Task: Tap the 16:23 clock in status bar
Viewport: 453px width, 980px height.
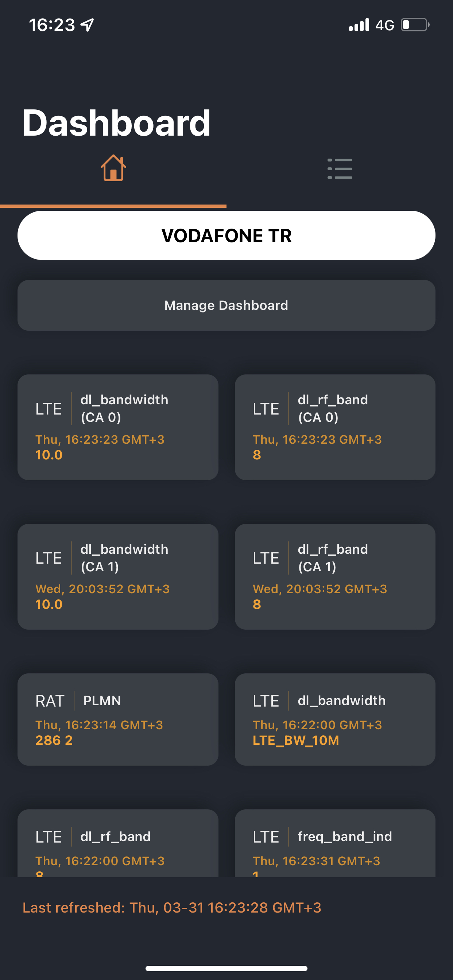Action: coord(52,25)
